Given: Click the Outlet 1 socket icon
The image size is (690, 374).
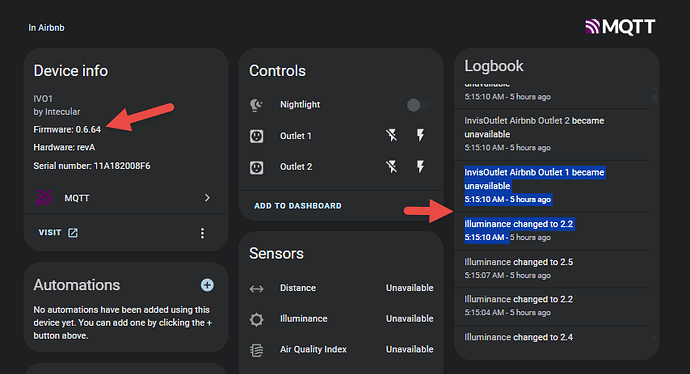Looking at the screenshot, I should pos(257,136).
